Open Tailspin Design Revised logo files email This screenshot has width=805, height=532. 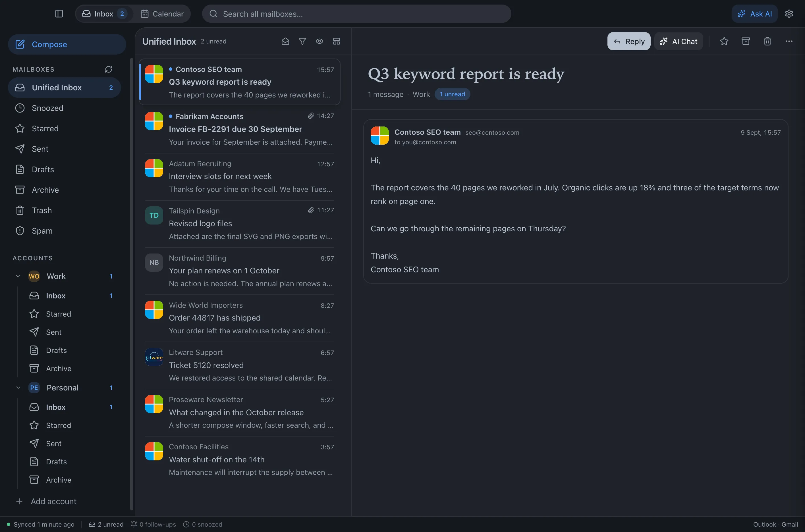tap(240, 224)
